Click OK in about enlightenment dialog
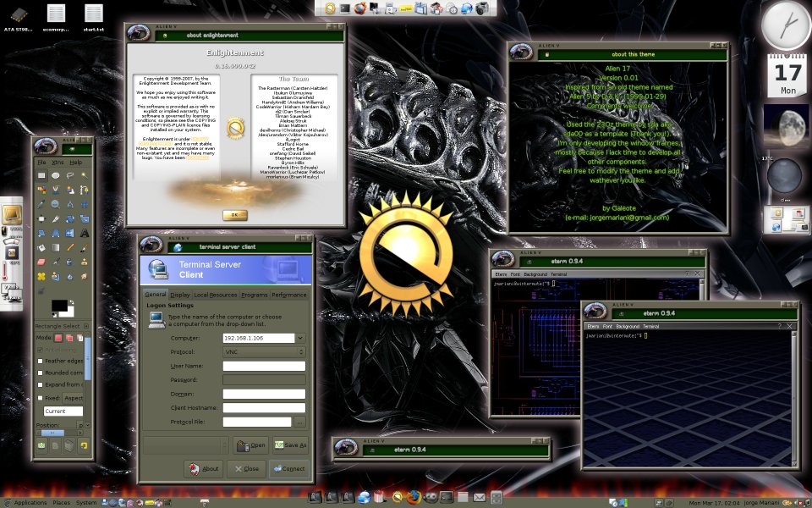 coord(235,215)
